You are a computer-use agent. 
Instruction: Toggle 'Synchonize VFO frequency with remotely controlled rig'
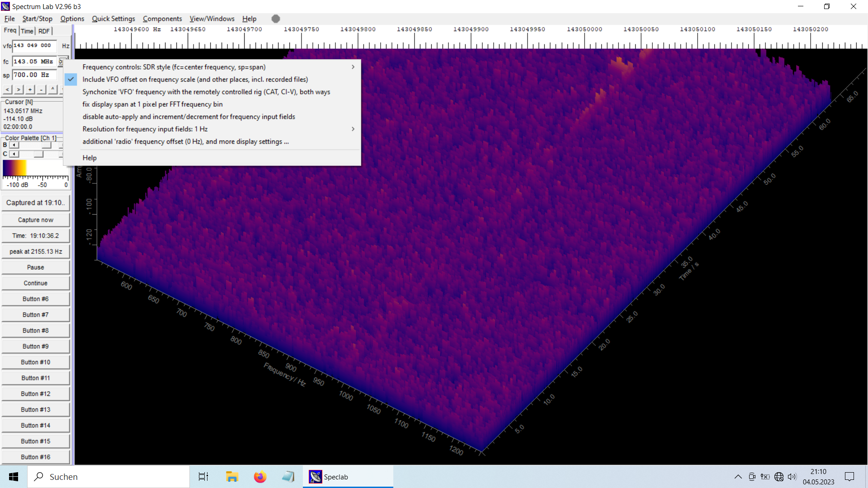click(212, 92)
